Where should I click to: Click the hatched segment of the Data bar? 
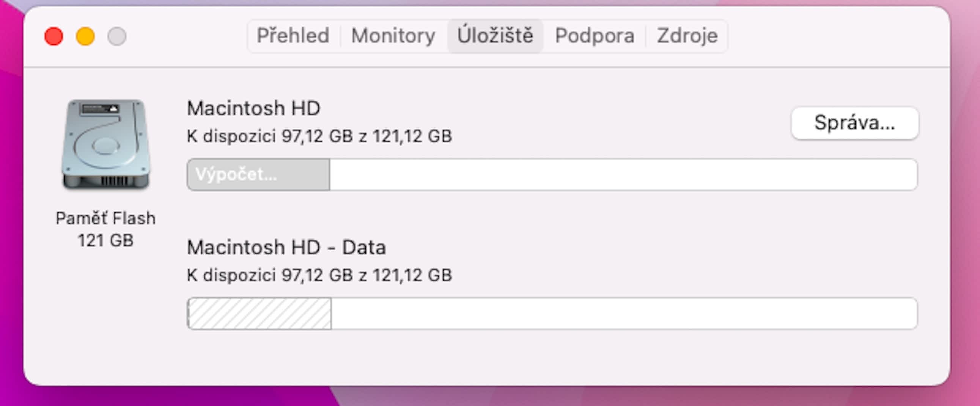point(260,314)
